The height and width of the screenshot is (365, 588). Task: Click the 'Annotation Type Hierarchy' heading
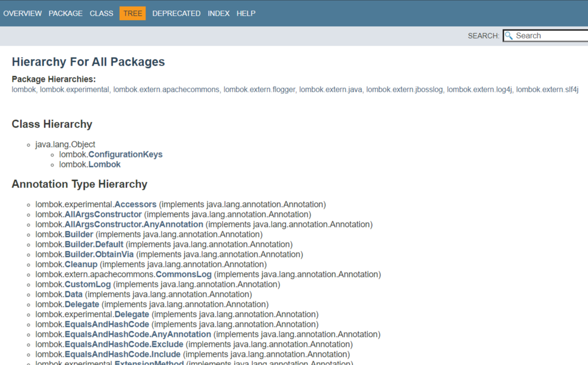79,184
